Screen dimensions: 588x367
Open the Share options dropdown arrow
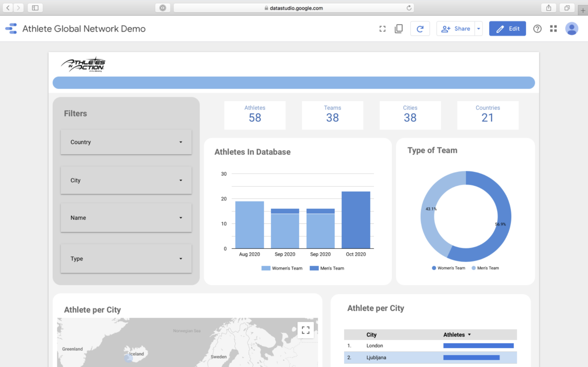(x=478, y=29)
